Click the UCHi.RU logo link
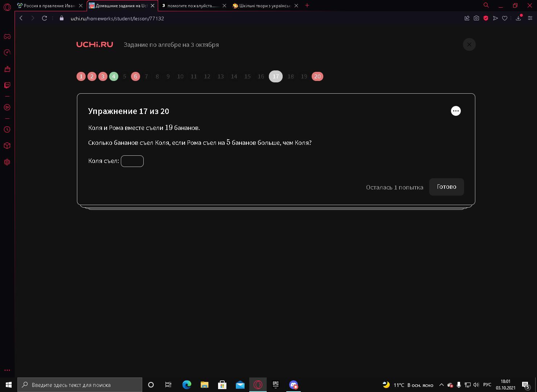The width and height of the screenshot is (537, 392). [x=95, y=44]
